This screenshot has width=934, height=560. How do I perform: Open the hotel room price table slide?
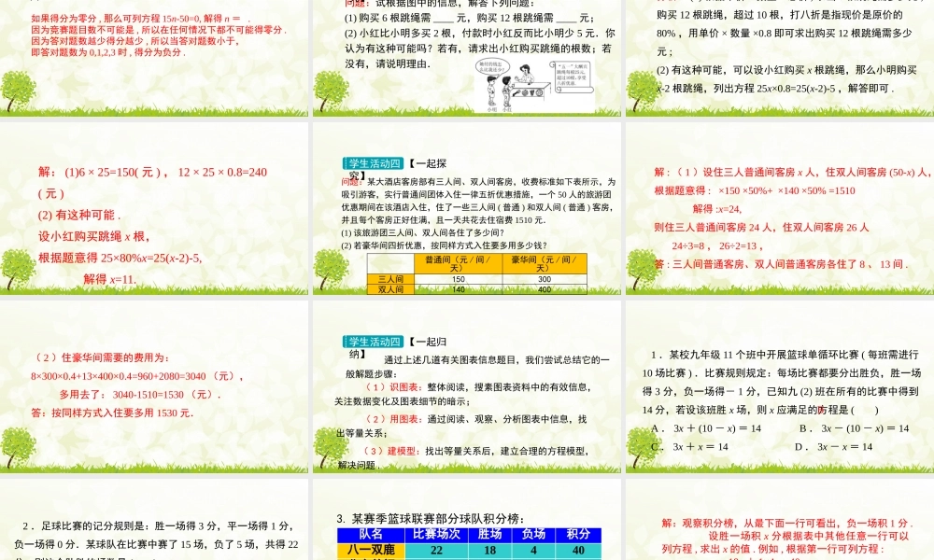[x=467, y=208]
